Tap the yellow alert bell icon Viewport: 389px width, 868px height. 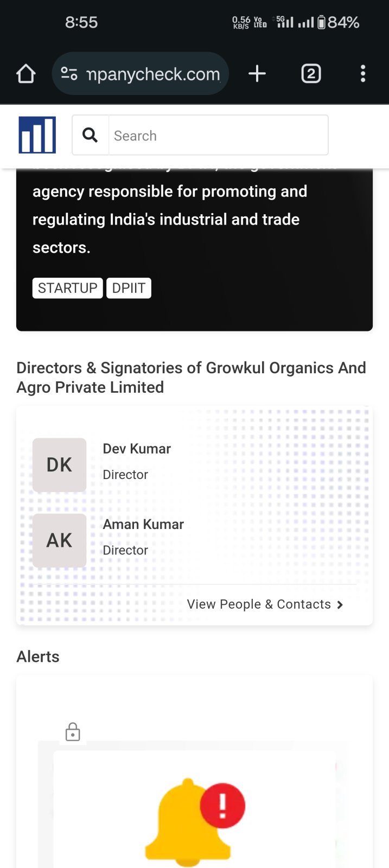coord(184,825)
